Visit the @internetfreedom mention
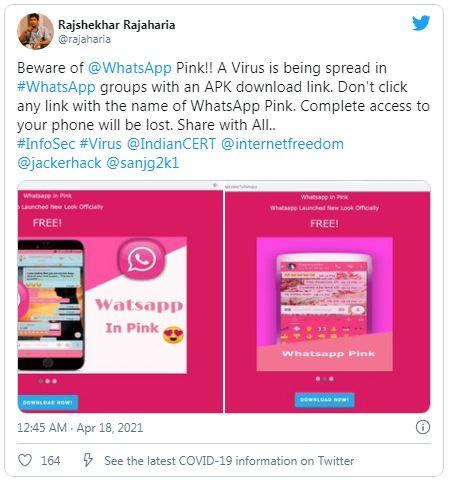Viewport: 450px width, 480px height. [282, 144]
